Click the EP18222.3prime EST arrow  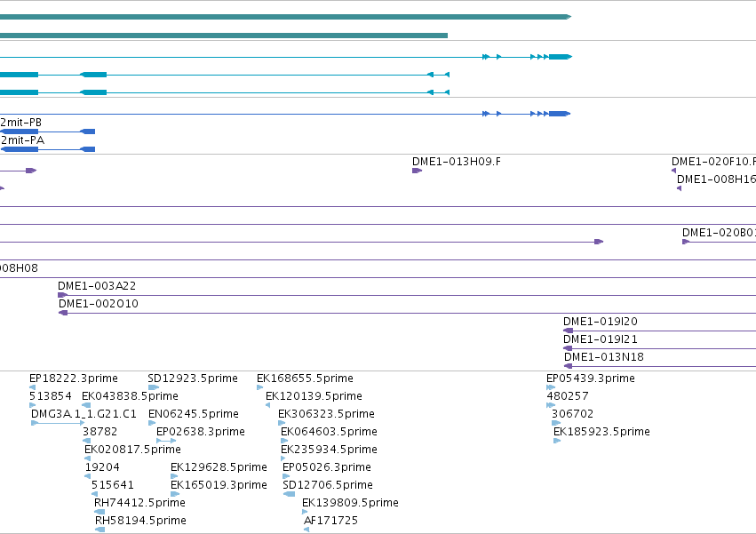click(32, 387)
